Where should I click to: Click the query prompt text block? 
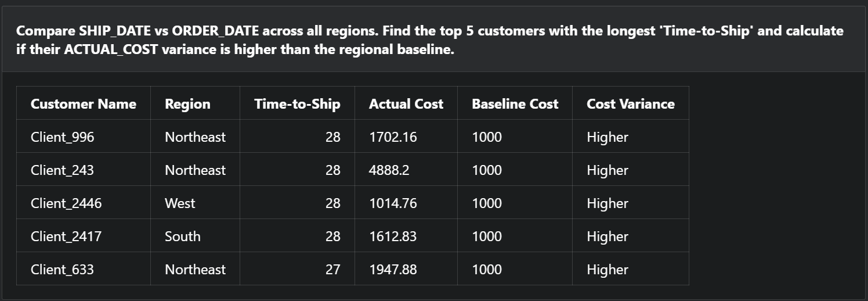[429, 40]
